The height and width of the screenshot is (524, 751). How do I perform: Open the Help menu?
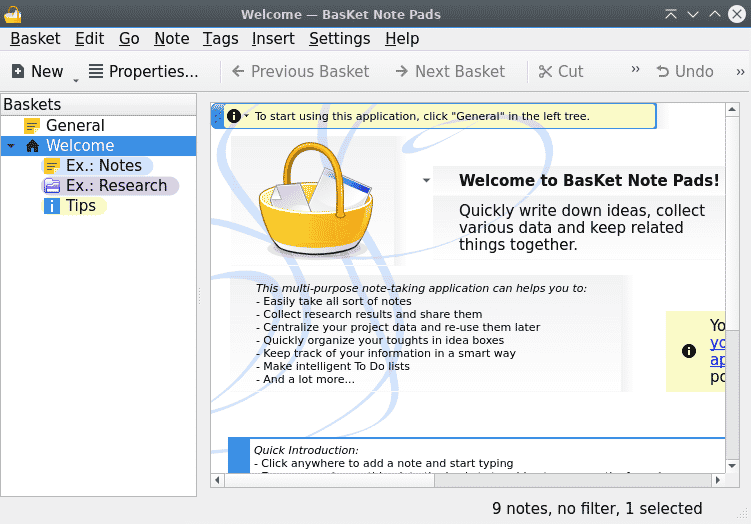pyautogui.click(x=402, y=38)
